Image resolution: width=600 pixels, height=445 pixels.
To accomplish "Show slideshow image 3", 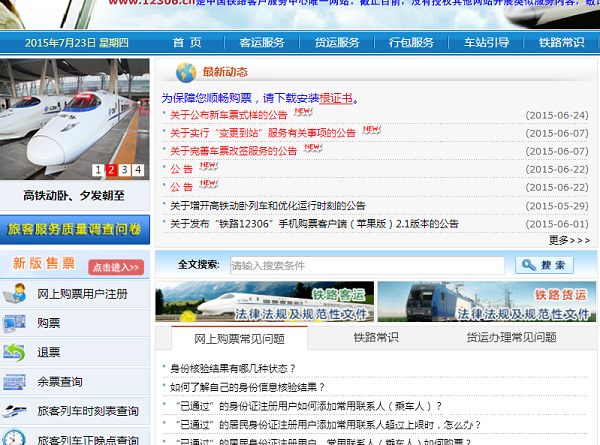I will (x=124, y=170).
